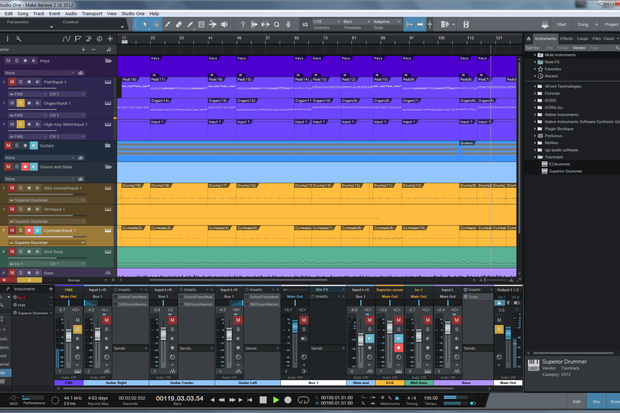
Task: Click the Guitar Right mixer channel fader
Action: pyautogui.click(x=98, y=335)
